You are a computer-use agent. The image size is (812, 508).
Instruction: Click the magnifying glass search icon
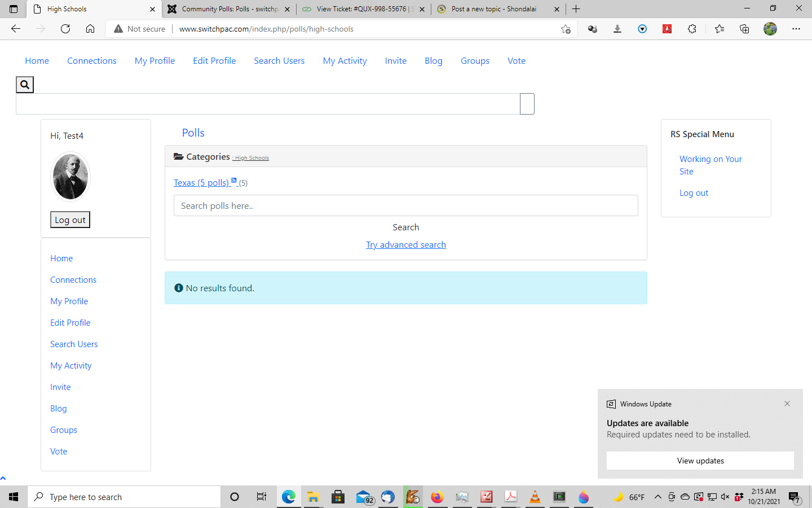point(25,85)
